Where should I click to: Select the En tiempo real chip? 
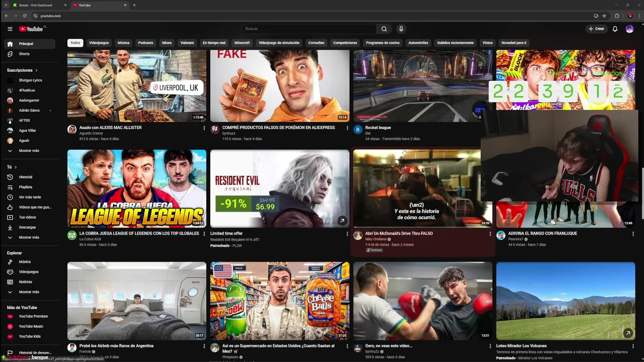pyautogui.click(x=214, y=43)
